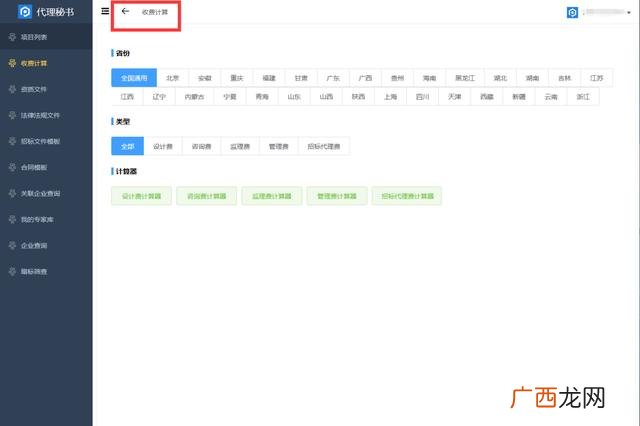Viewport: 640px width, 426px height.
Task: Choose 重庆 in the province list
Action: coord(237,78)
